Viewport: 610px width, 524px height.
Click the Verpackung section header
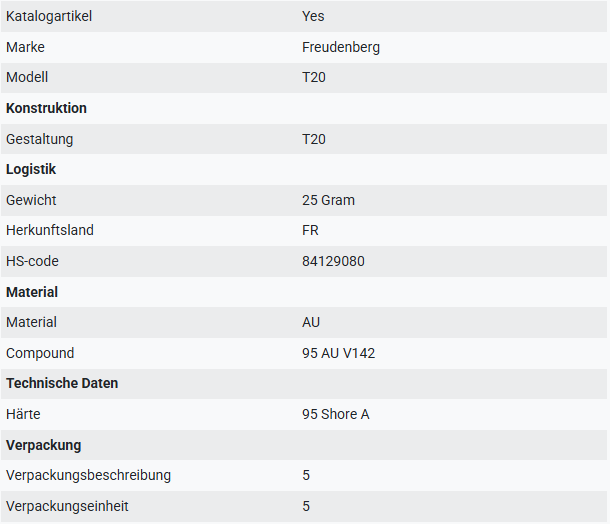[x=44, y=445]
